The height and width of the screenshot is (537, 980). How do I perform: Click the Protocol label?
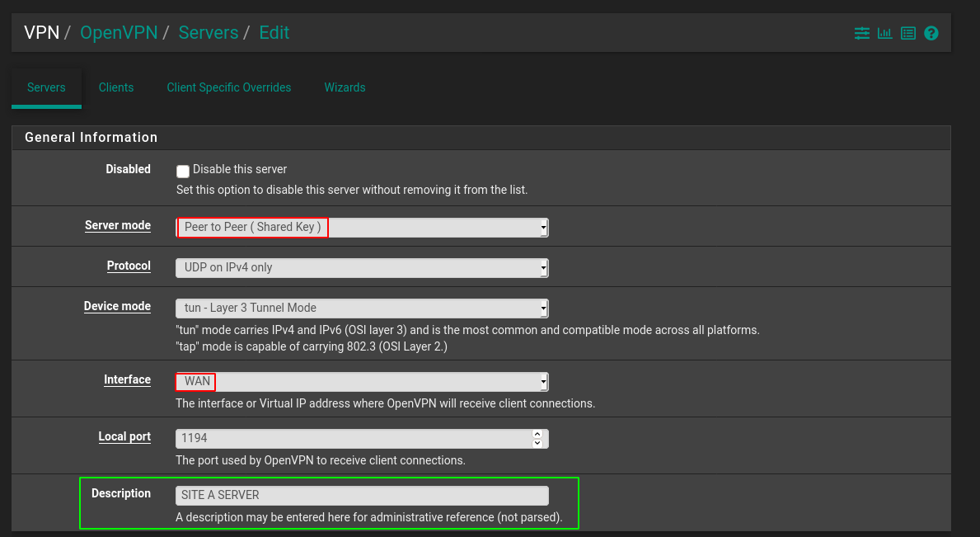click(128, 266)
